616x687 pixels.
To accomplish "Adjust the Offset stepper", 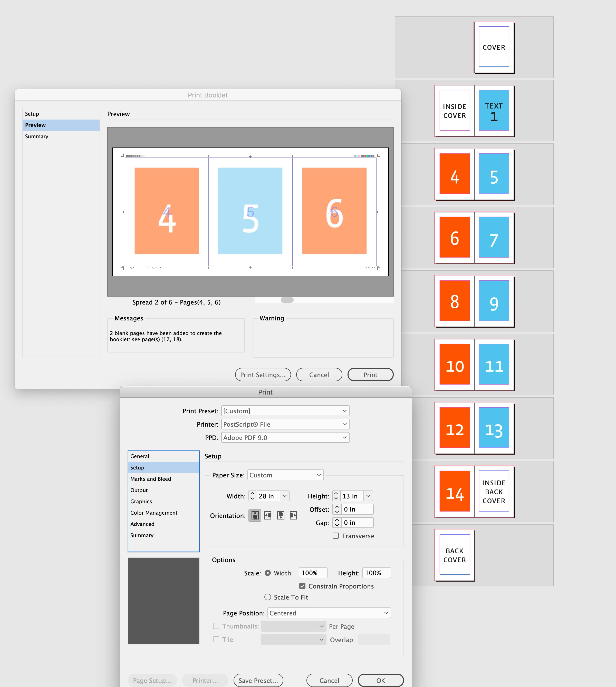I will [337, 509].
